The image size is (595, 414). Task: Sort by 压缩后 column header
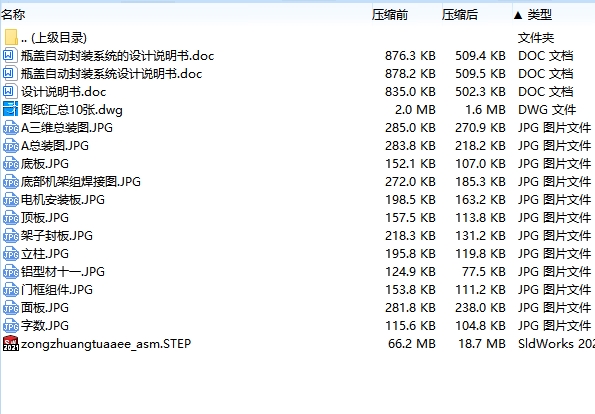pos(460,15)
